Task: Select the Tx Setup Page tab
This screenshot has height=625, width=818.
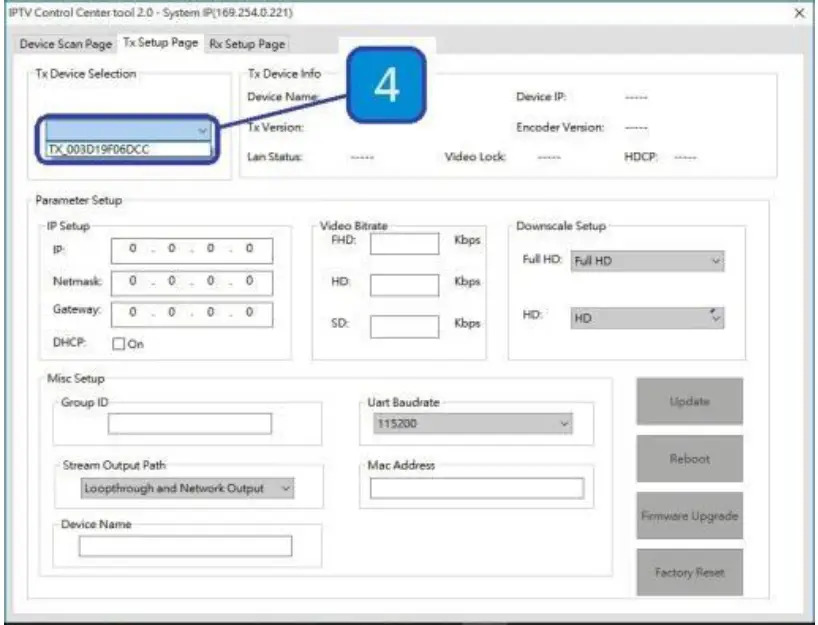Action: tap(161, 43)
